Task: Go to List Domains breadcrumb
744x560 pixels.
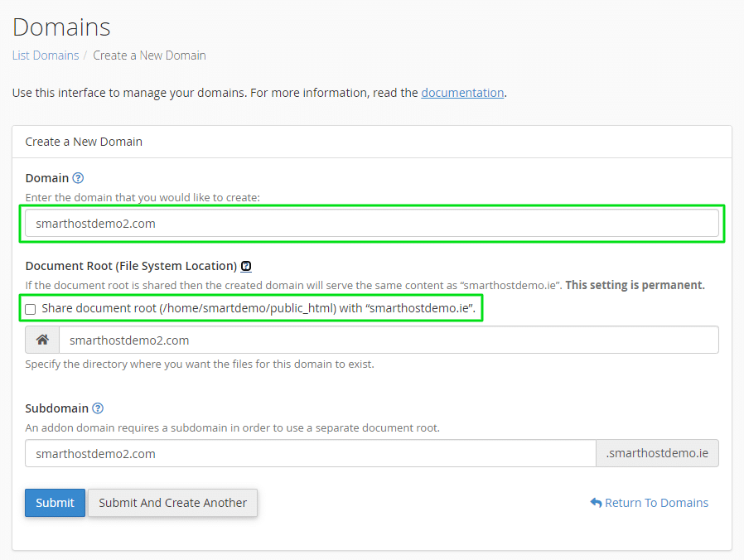Action: coord(46,56)
